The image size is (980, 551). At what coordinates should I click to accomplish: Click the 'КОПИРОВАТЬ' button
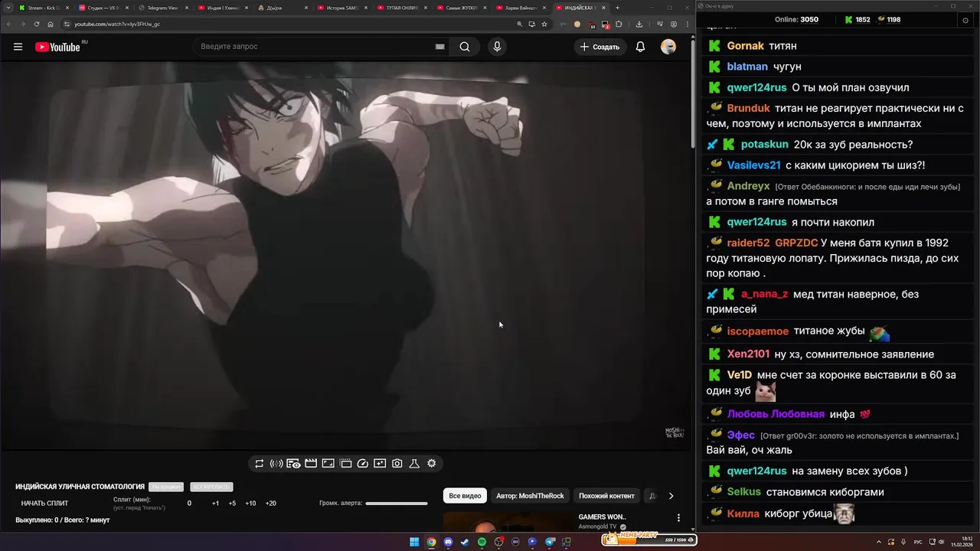coord(211,487)
